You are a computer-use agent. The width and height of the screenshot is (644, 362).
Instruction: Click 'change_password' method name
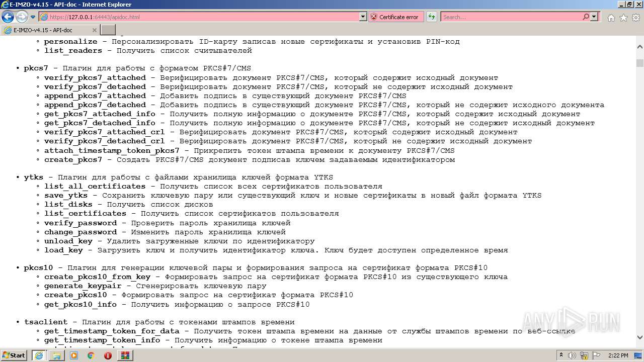pos(80,232)
